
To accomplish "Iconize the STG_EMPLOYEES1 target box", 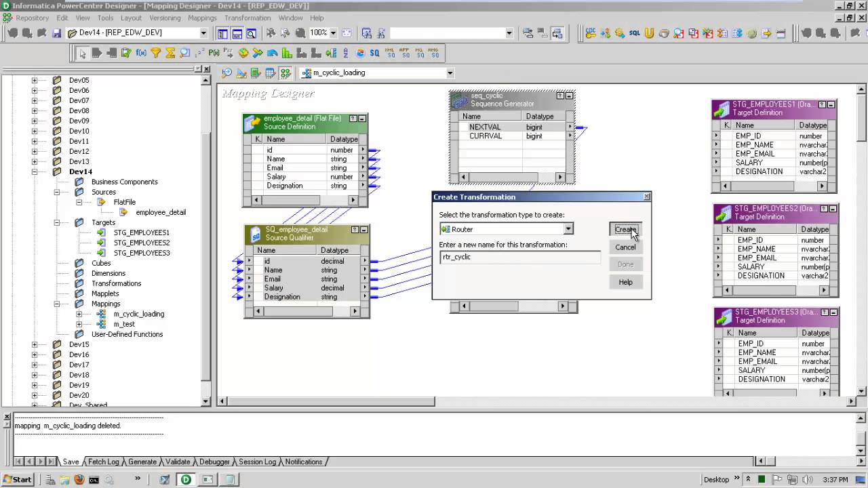I will click(x=831, y=105).
